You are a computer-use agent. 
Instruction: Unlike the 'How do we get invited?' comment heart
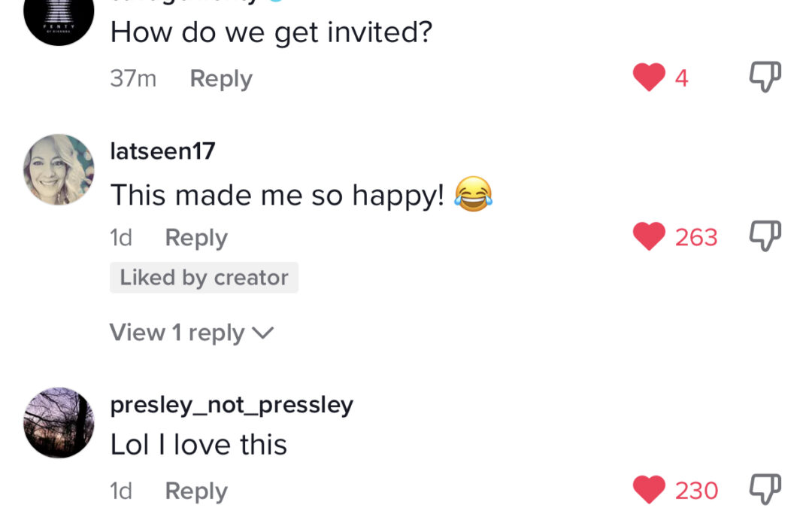click(x=649, y=77)
